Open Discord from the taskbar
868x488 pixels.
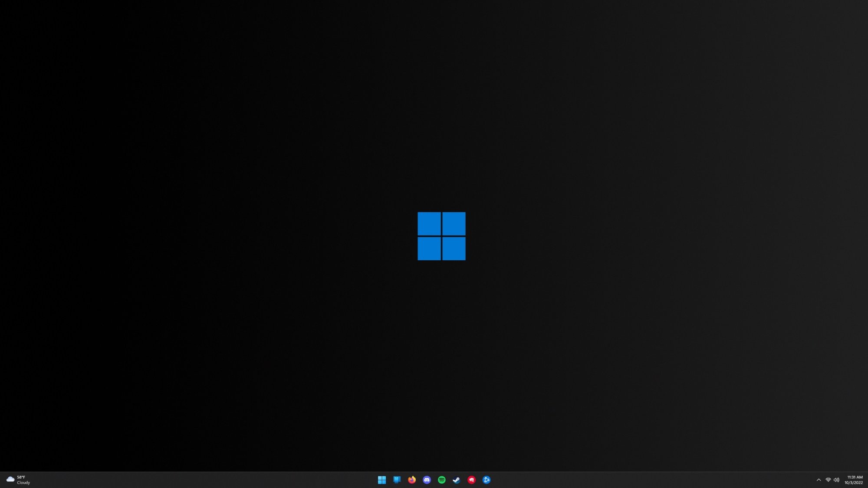427,479
